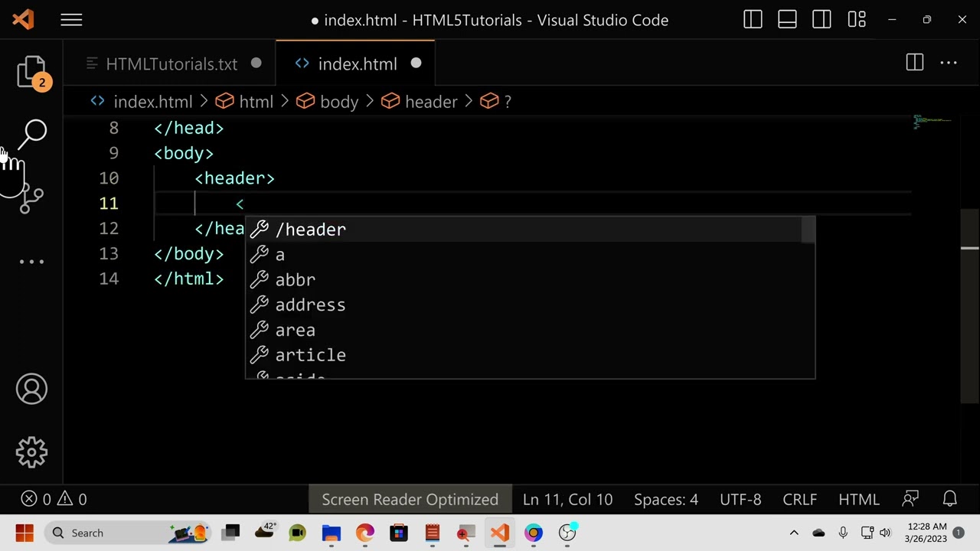Viewport: 980px width, 551px height.
Task: Click the </html> tag on line 14
Action: (189, 279)
